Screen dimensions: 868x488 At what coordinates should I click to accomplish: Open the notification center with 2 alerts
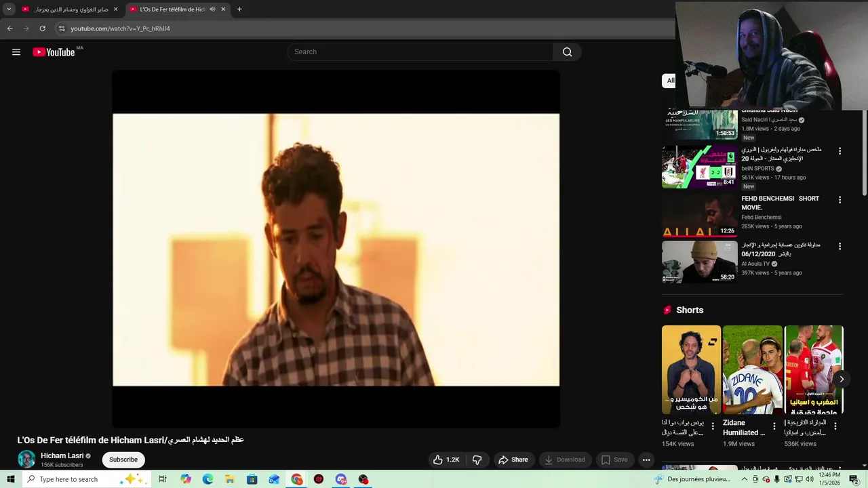[x=854, y=479]
